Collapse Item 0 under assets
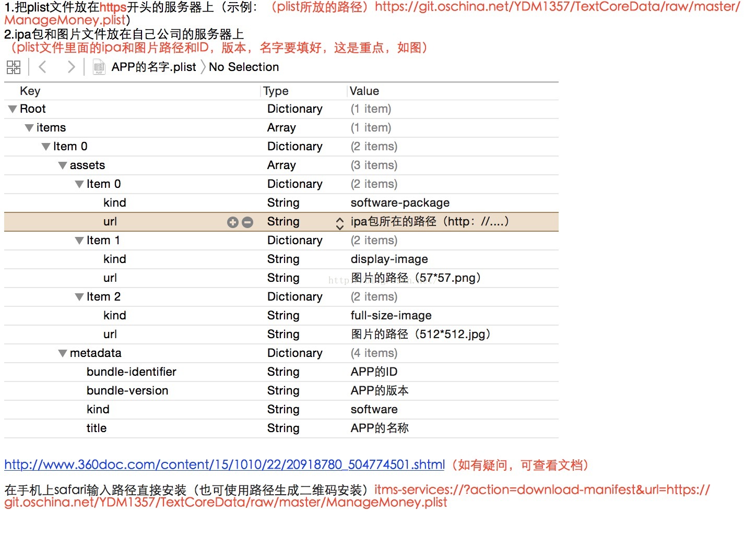The image size is (756, 549). click(79, 185)
